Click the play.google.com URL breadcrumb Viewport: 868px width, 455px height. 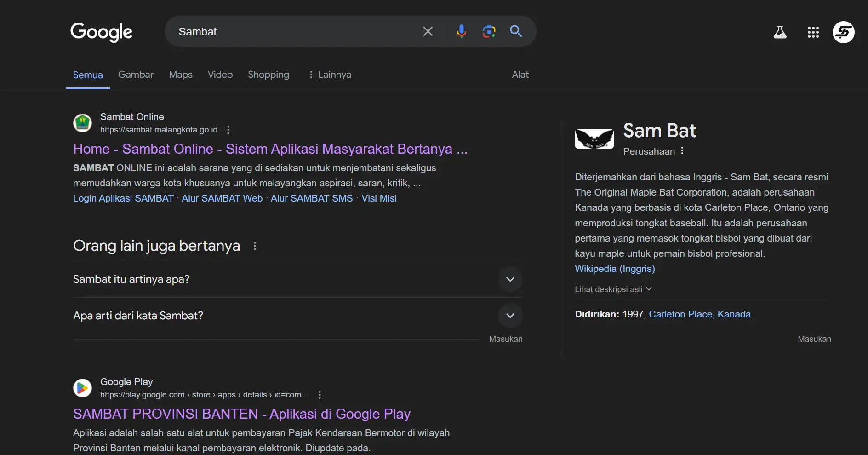204,395
